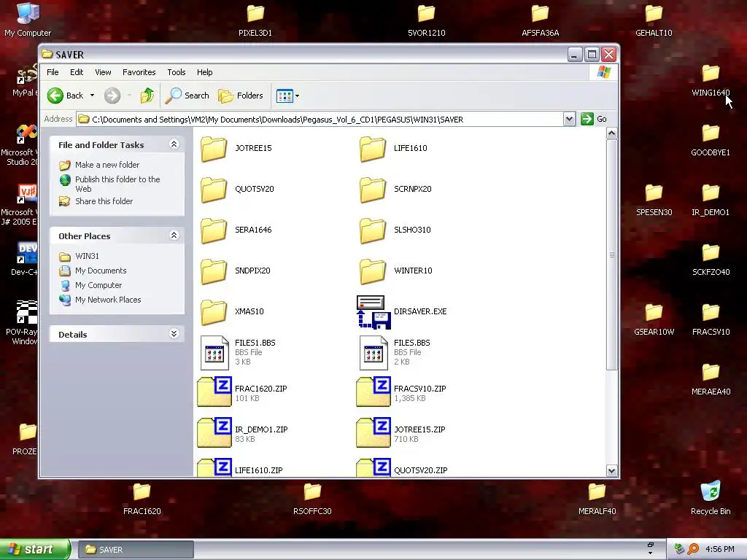Go to My Documents link

coord(101,271)
